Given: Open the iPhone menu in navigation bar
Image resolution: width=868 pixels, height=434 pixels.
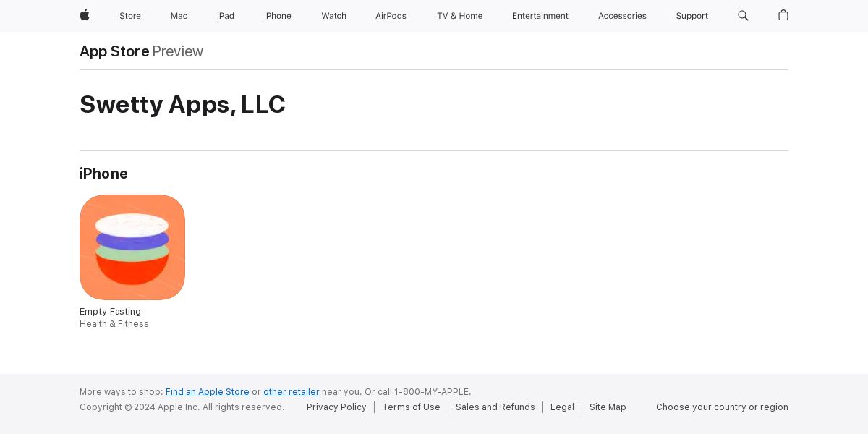Looking at the screenshot, I should [278, 16].
